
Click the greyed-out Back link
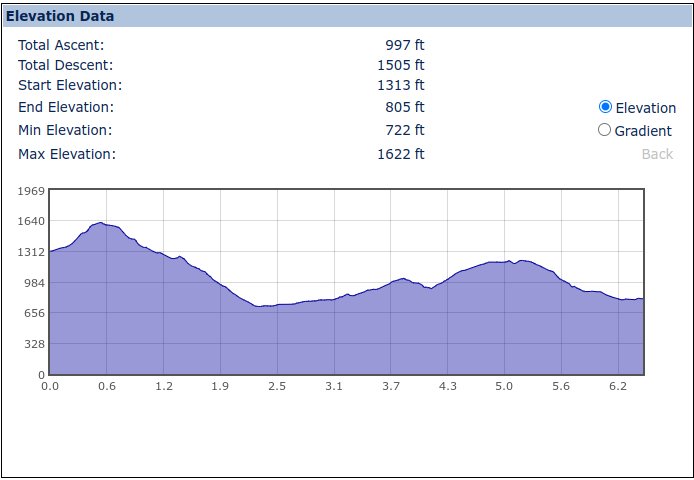pyautogui.click(x=657, y=154)
